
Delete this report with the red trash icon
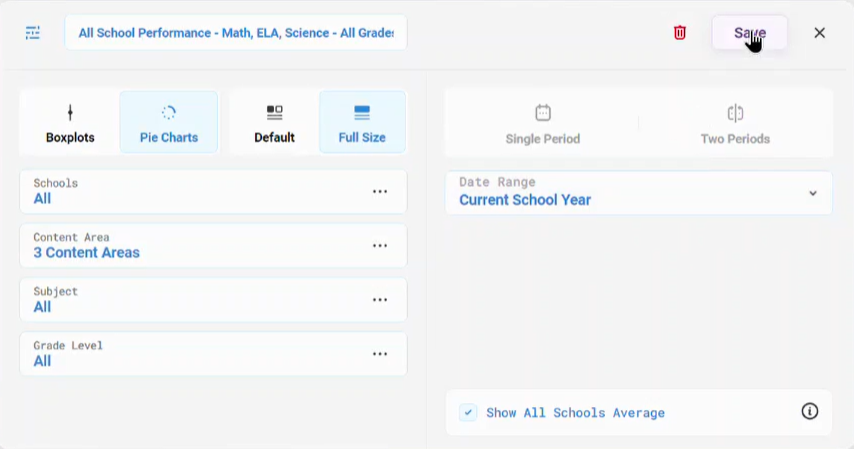pos(680,33)
